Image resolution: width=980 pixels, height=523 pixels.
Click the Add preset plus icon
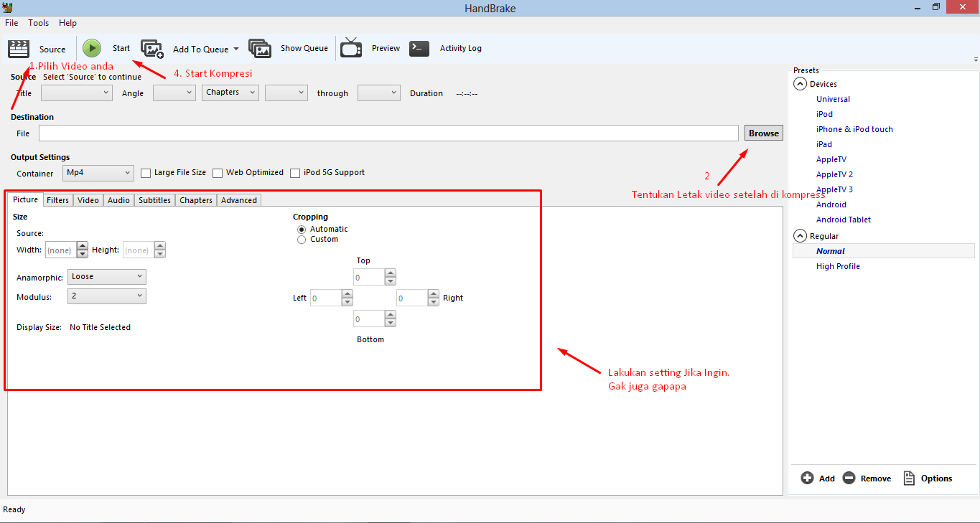807,478
